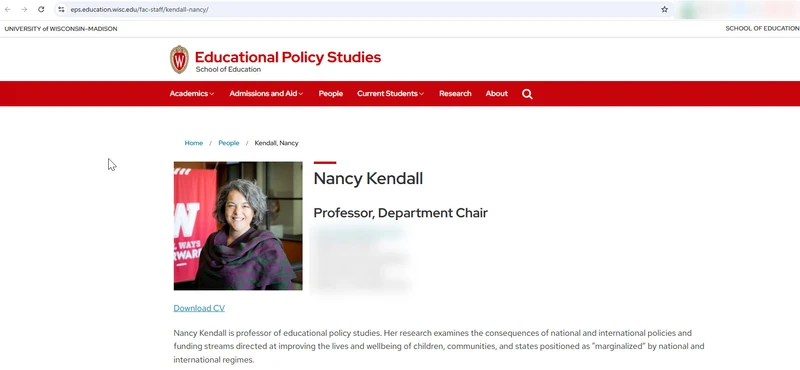Open site information icon in address bar

coord(61,9)
